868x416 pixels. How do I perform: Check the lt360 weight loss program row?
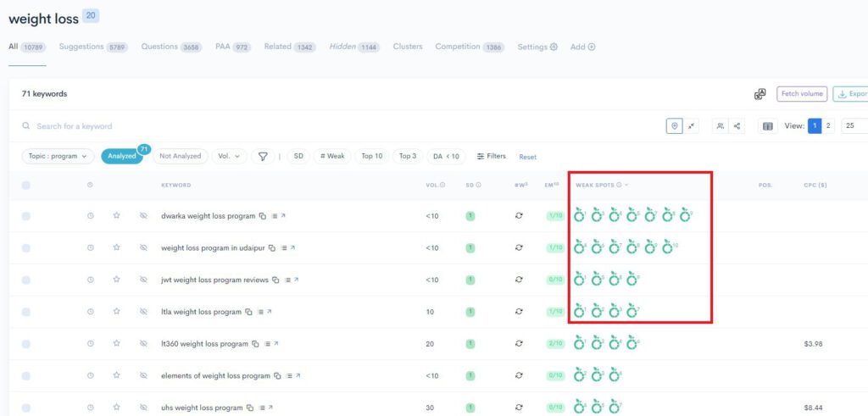pos(26,344)
